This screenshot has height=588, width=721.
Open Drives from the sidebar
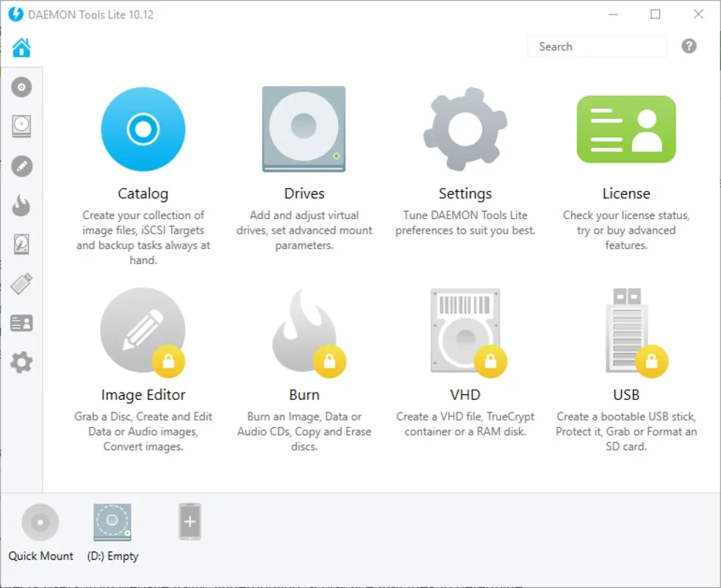(x=21, y=126)
